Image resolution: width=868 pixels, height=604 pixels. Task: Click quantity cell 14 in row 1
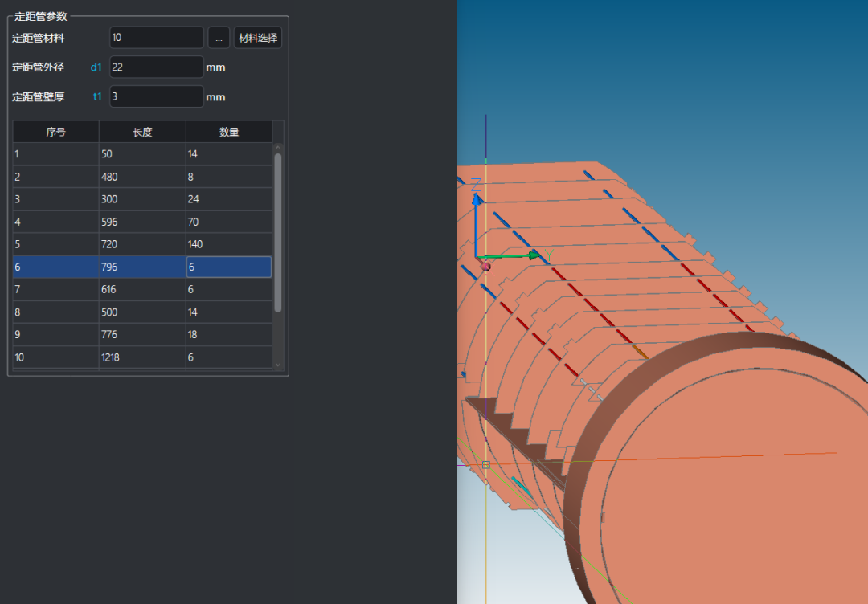tap(229, 153)
